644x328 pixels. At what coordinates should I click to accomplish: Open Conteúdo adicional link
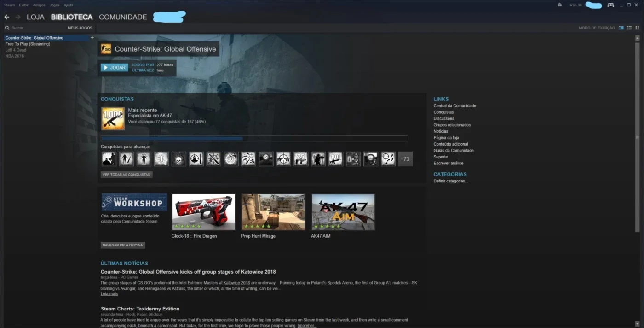coord(451,144)
